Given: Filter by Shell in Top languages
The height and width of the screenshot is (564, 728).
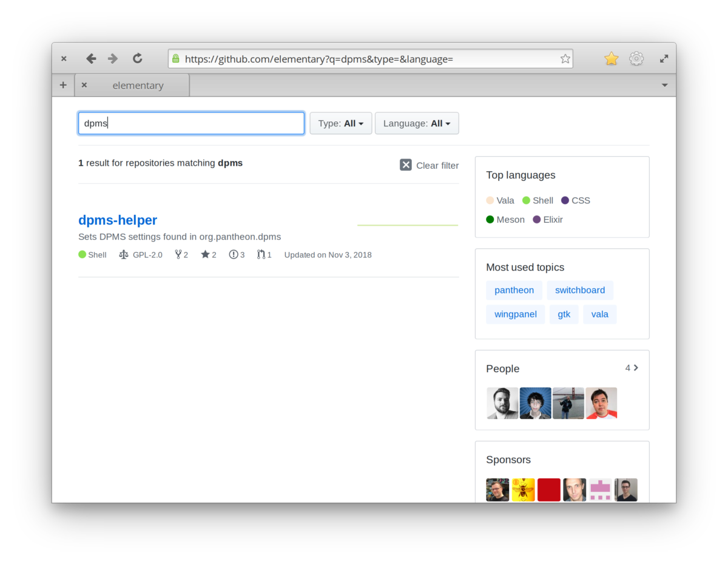Looking at the screenshot, I should 538,200.
